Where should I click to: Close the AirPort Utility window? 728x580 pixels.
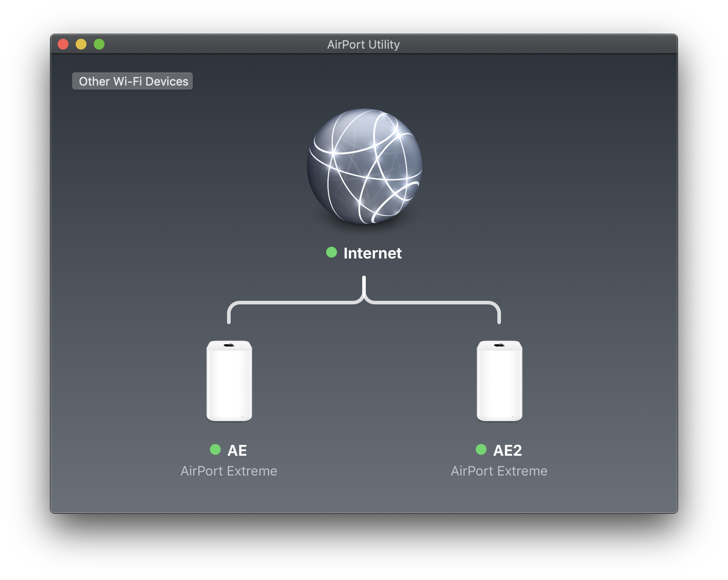pos(63,44)
